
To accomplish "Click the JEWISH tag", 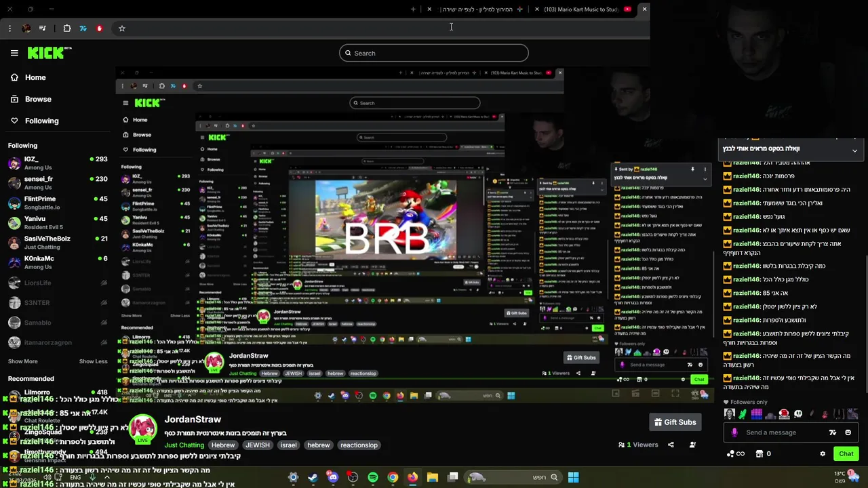I will [258, 445].
